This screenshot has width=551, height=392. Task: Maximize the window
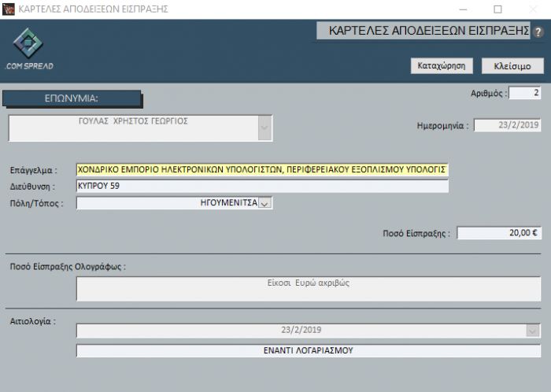[497, 9]
